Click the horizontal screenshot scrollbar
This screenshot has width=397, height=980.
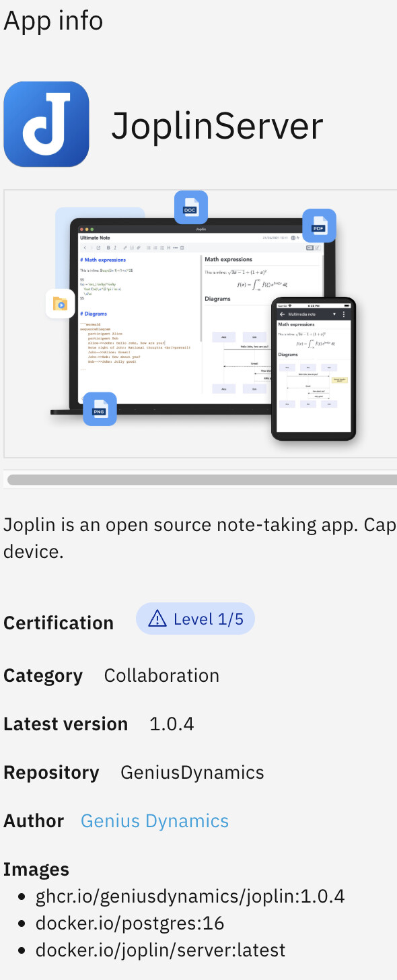tap(202, 480)
